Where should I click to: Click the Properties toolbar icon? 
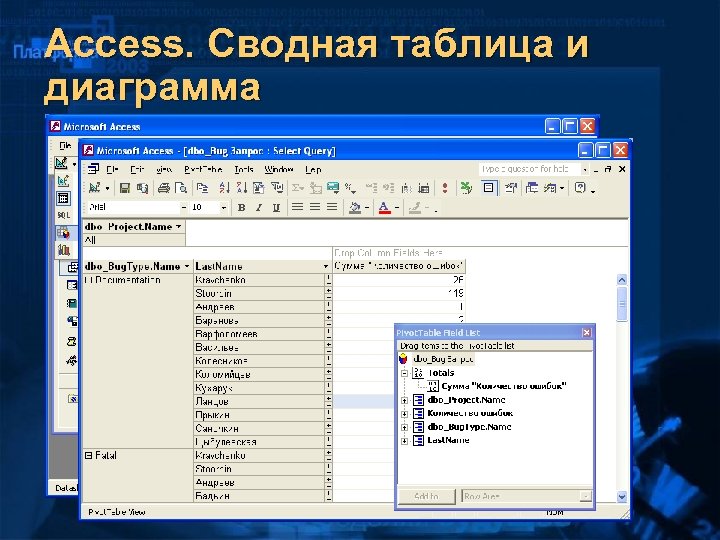coord(510,188)
